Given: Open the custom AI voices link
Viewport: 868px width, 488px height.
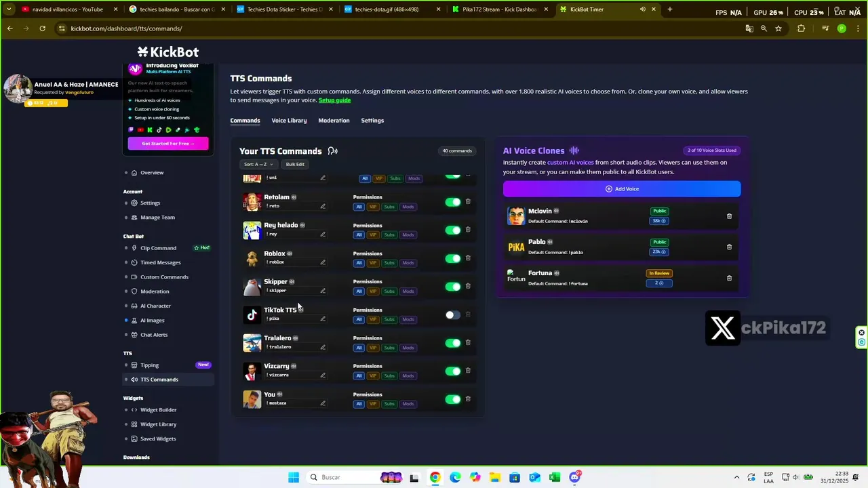Looking at the screenshot, I should [x=570, y=163].
